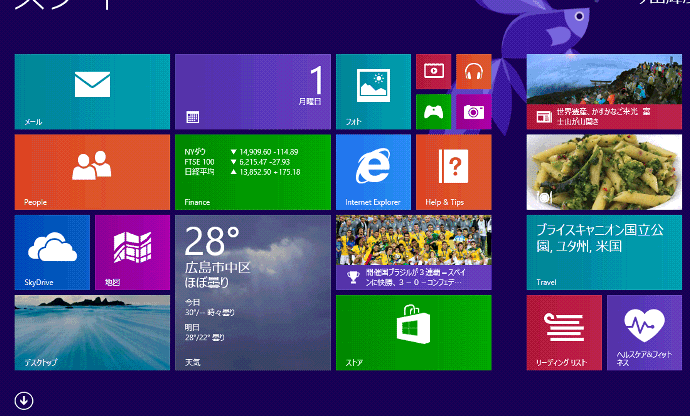Open the Weather tile showing 28°
690x416 pixels.
click(x=253, y=293)
